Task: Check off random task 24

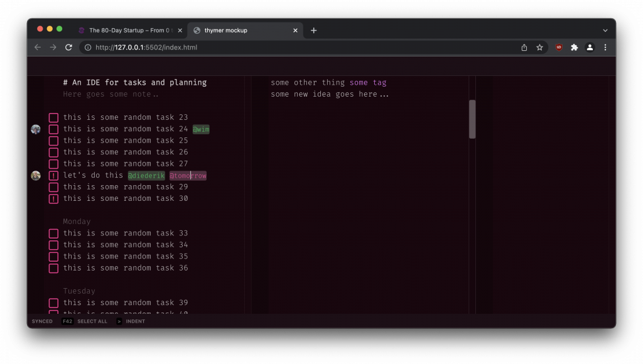Action: pyautogui.click(x=53, y=129)
